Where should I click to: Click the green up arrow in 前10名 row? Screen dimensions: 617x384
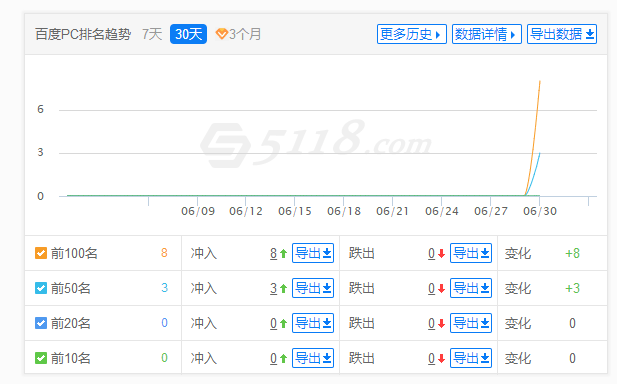pos(283,359)
